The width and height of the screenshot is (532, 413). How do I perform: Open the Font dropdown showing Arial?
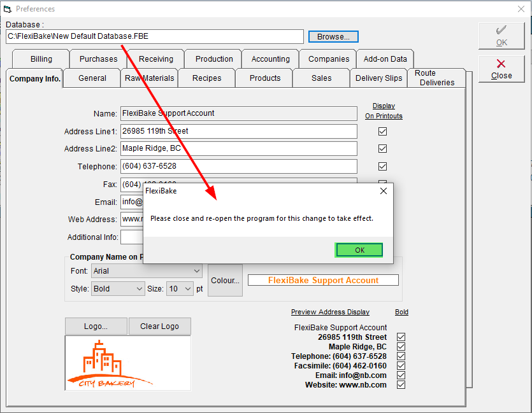coord(147,271)
